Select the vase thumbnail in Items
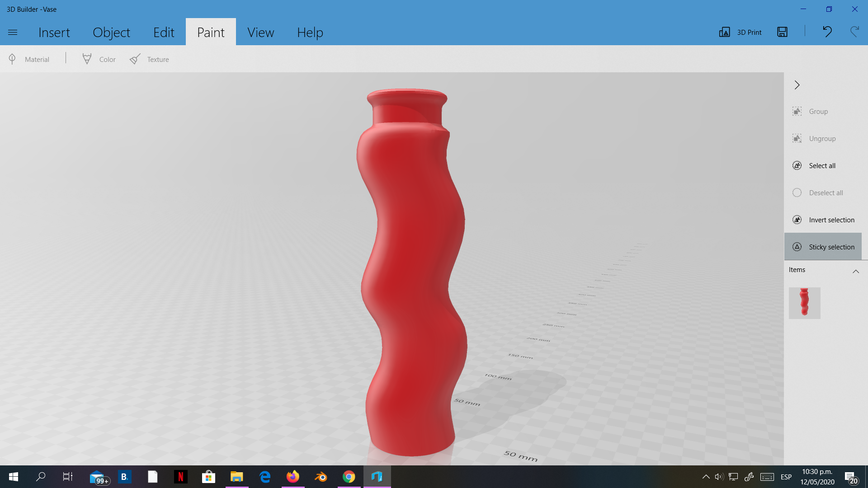This screenshot has height=488, width=868. pos(805,303)
